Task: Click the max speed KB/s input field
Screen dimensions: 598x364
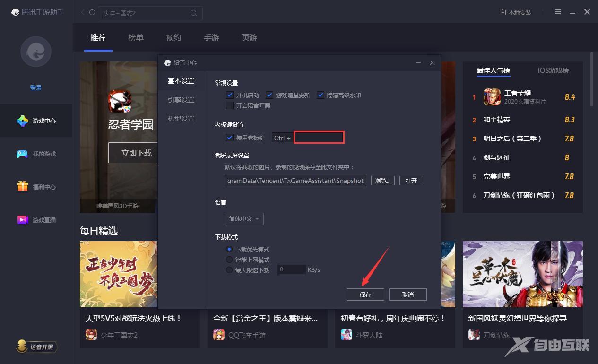Action: pyautogui.click(x=291, y=270)
